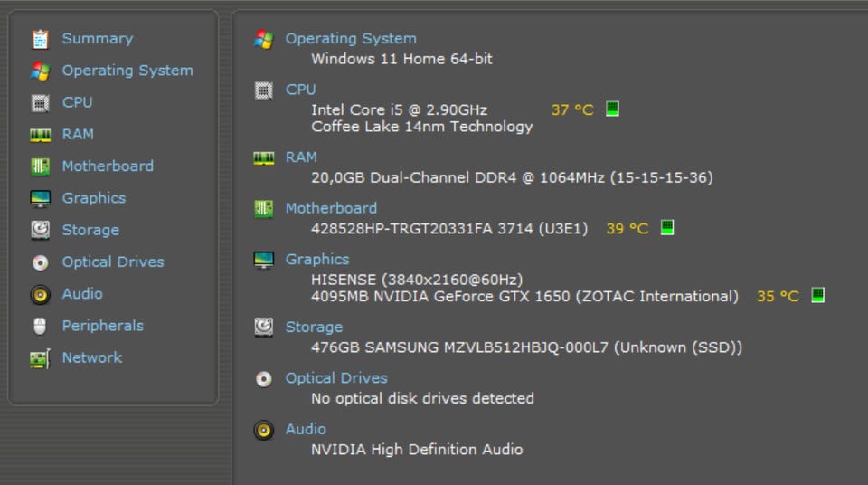Click the Motherboard icon in sidebar
Image resolution: width=868 pixels, height=485 pixels.
[40, 166]
